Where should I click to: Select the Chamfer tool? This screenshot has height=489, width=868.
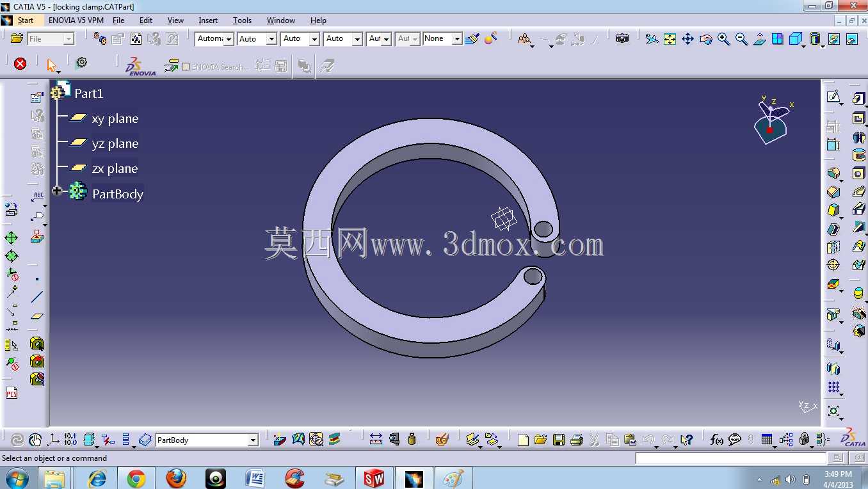(x=833, y=192)
